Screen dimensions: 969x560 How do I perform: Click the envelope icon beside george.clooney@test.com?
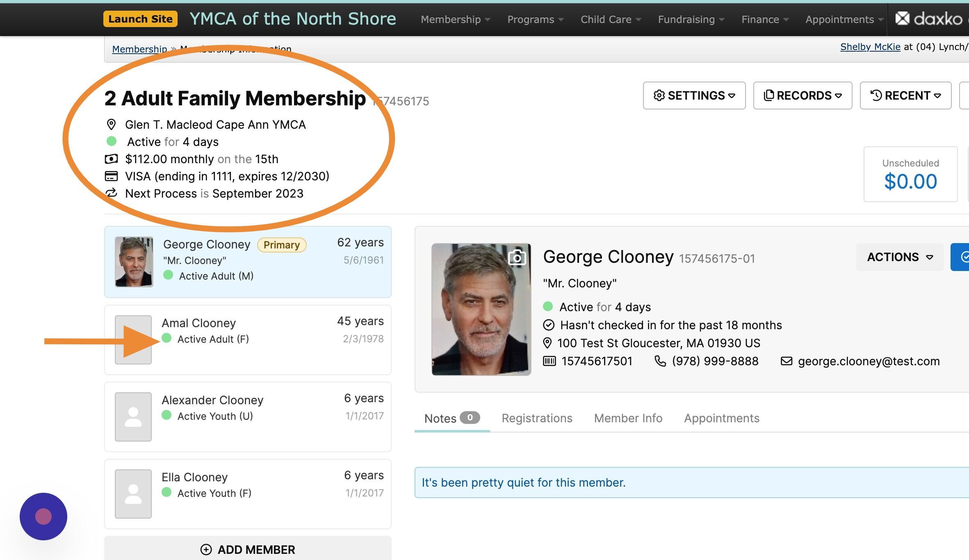tap(787, 361)
